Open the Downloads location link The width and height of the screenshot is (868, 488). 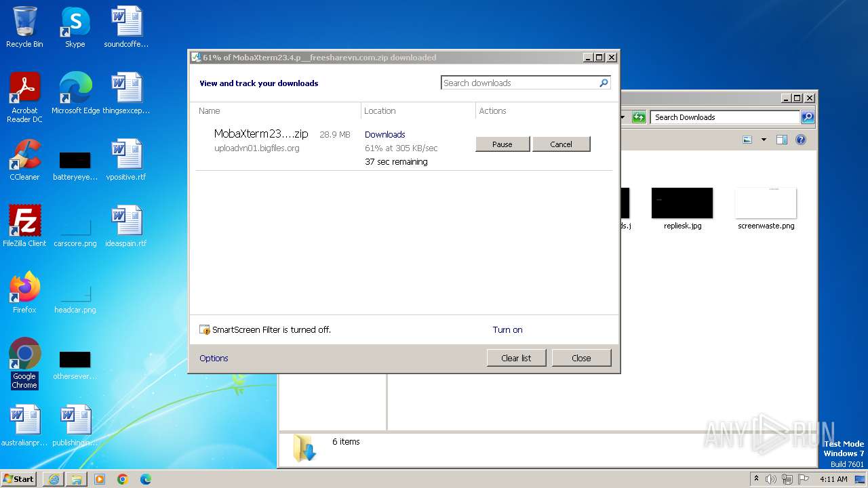coord(385,135)
